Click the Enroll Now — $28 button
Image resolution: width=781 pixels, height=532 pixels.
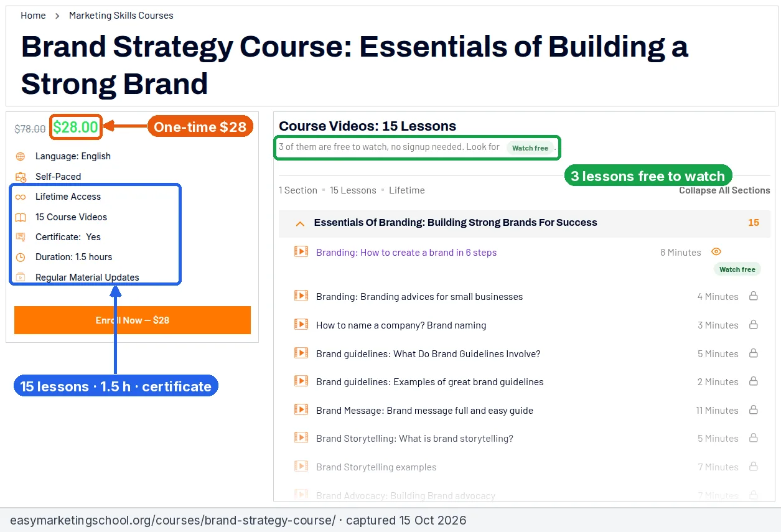point(133,320)
